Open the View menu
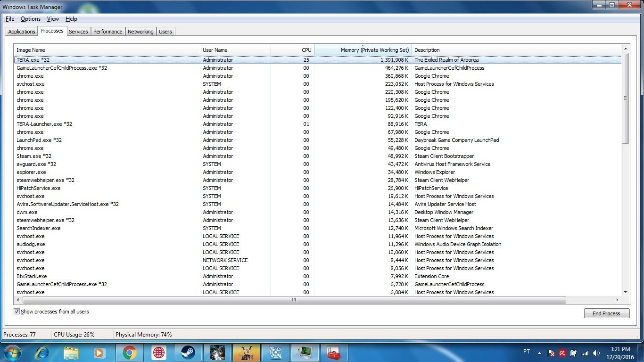This screenshot has height=362, width=644. point(53,19)
